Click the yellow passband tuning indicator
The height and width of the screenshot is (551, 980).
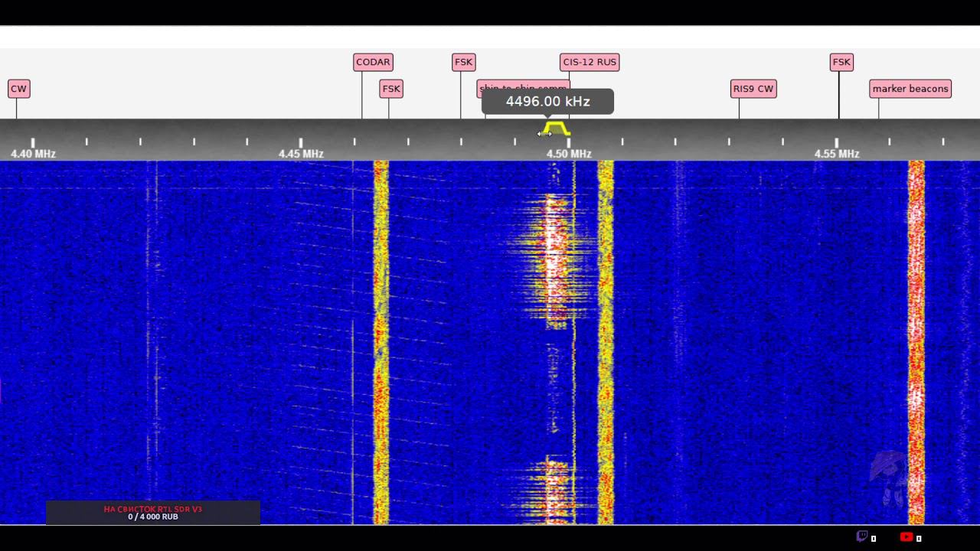(557, 128)
